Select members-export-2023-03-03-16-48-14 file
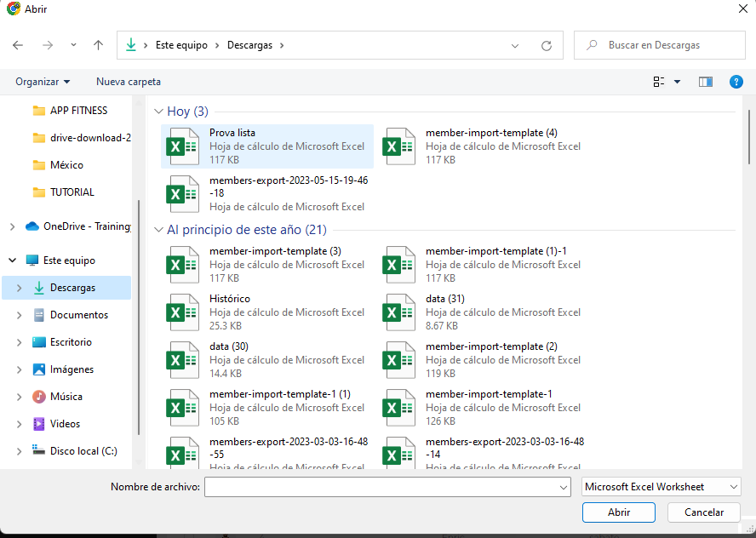This screenshot has width=756, height=538. coord(484,452)
